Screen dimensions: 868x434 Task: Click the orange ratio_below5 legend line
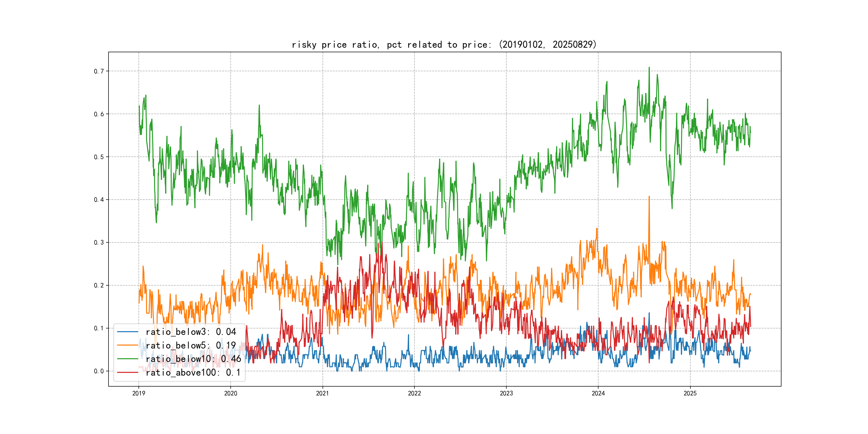pos(127,345)
